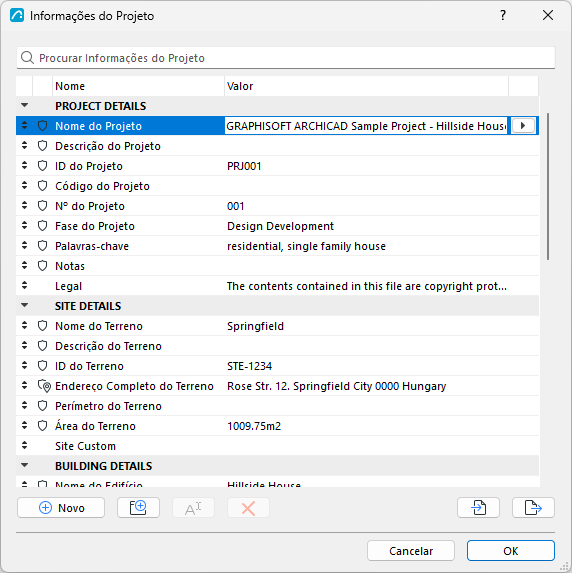The image size is (572, 573).
Task: Click the Procurar Informações do Projeto search field
Action: [x=286, y=58]
